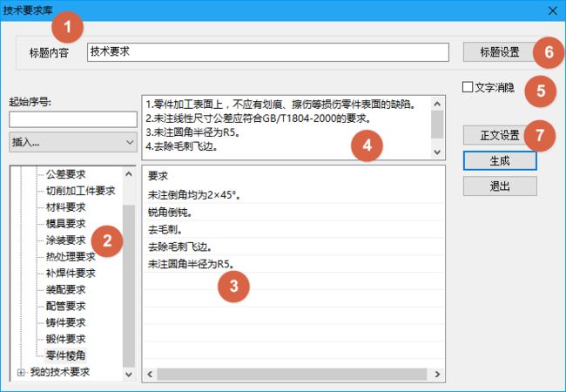566x392 pixels.
Task: Click the preview box scrollbar thumb
Action: (437, 125)
